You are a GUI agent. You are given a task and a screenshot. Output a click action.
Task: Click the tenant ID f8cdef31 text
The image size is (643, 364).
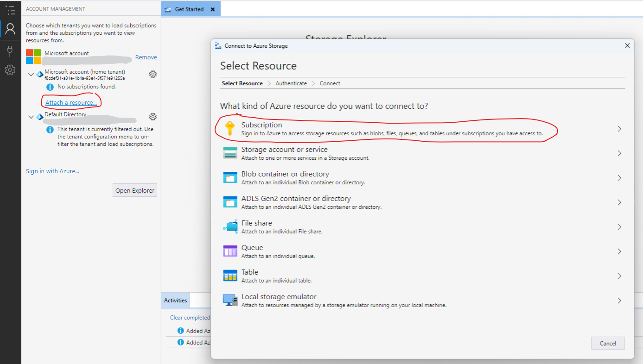click(84, 78)
